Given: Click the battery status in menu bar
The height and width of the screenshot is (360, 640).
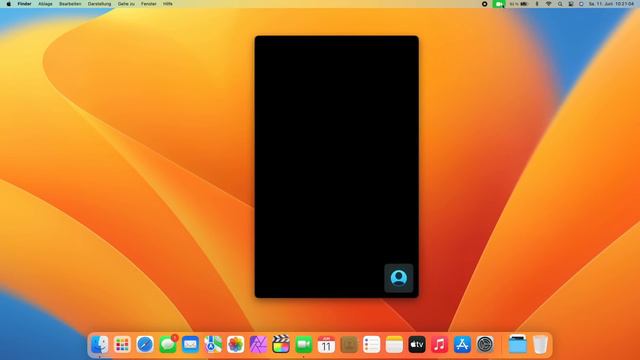Looking at the screenshot, I should [x=519, y=4].
